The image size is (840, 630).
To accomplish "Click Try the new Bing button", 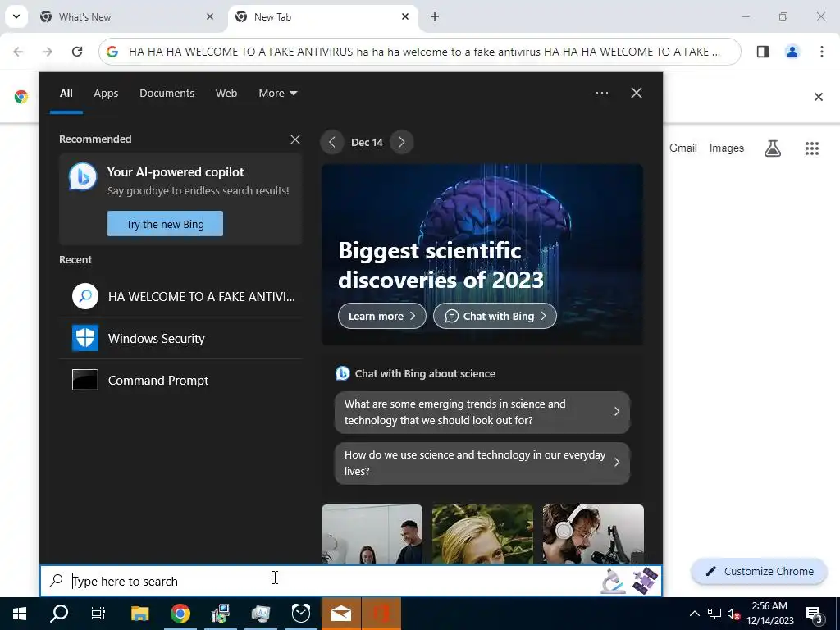I will [165, 223].
